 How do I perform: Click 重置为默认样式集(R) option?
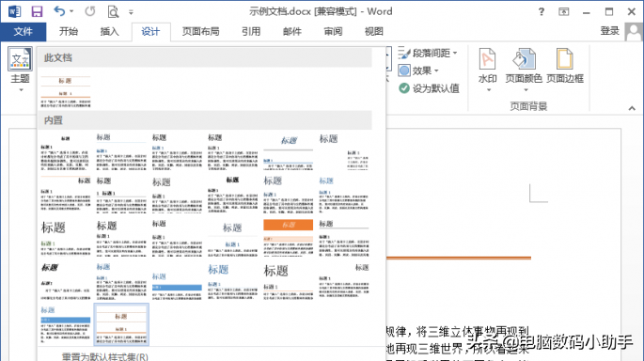click(104, 356)
